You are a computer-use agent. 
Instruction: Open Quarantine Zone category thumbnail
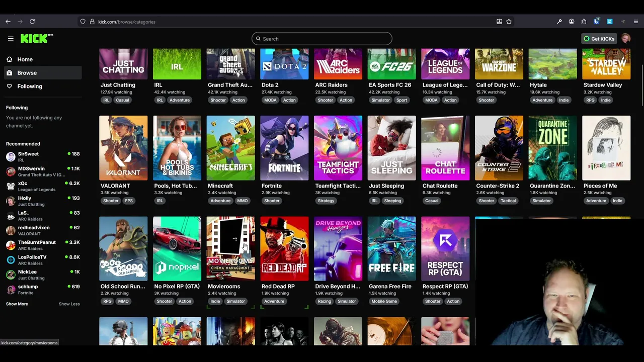pyautogui.click(x=552, y=148)
